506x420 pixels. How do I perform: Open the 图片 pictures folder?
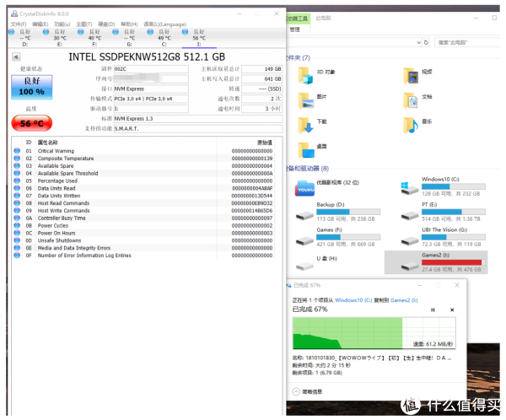click(x=312, y=100)
